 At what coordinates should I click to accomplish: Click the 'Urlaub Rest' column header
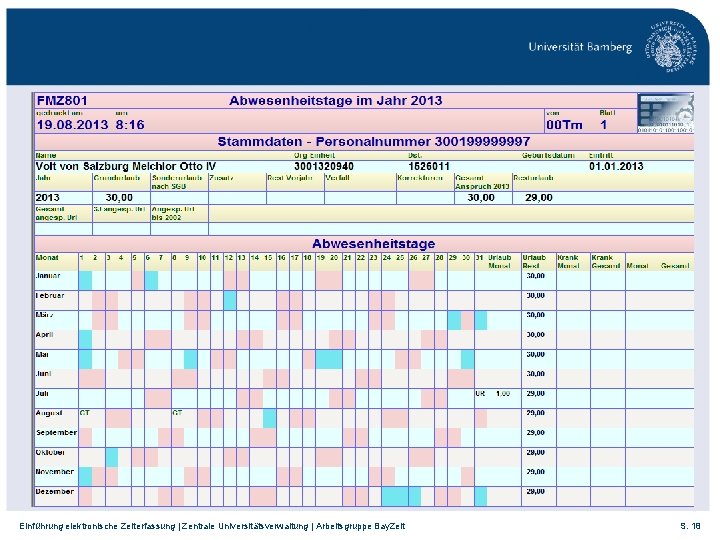pos(533,262)
